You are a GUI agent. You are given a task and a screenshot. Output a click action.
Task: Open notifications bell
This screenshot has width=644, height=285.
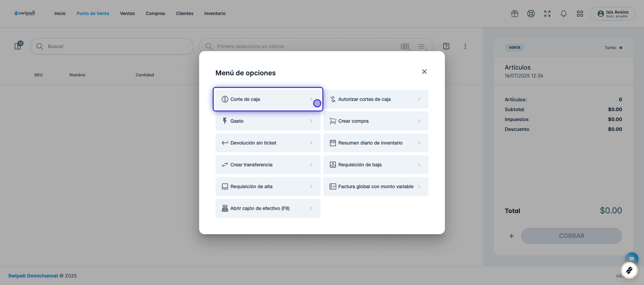pos(564,14)
